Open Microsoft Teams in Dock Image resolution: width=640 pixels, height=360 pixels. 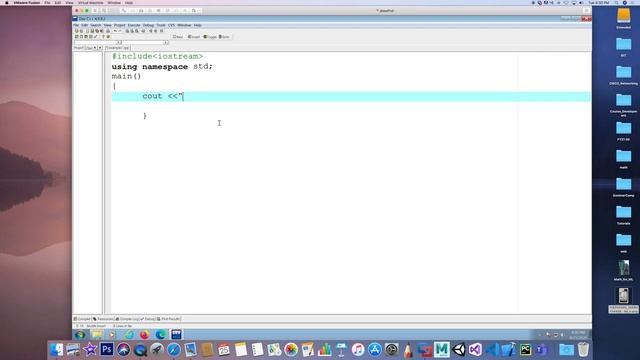click(x=542, y=350)
